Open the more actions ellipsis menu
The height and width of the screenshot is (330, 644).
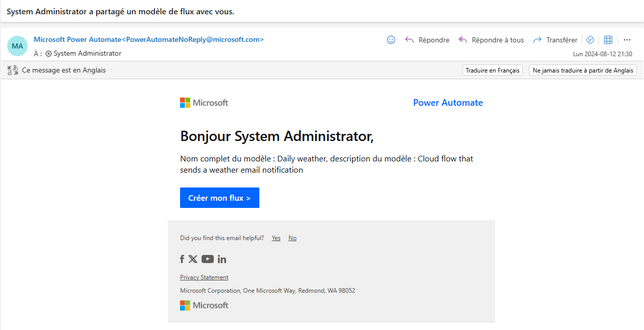click(627, 39)
